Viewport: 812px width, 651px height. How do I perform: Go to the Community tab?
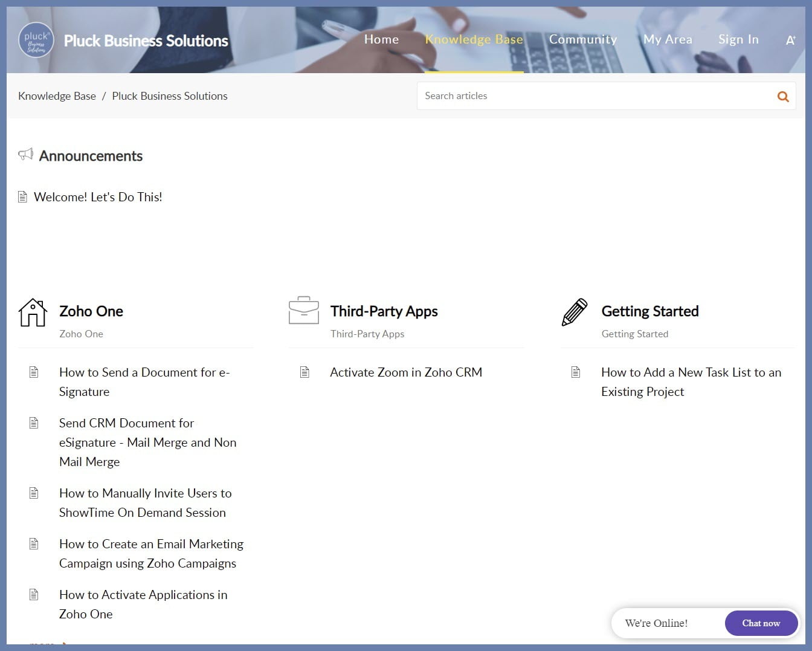coord(583,39)
